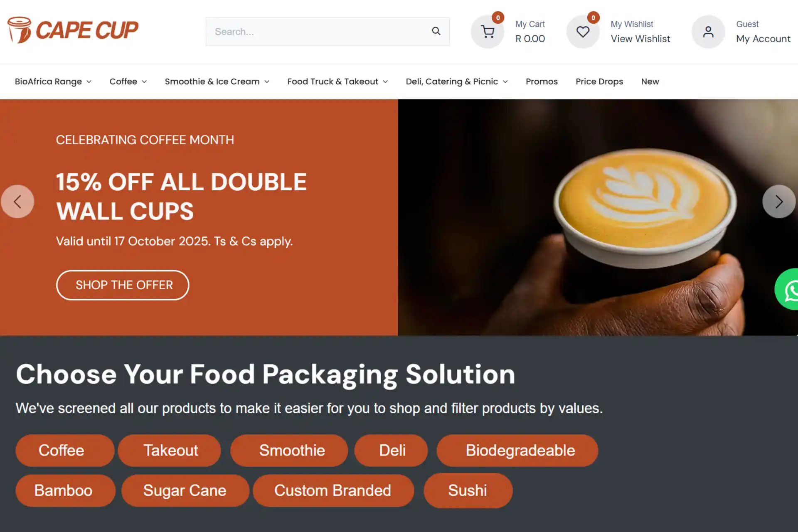Open the View Wishlist link

click(x=640, y=39)
